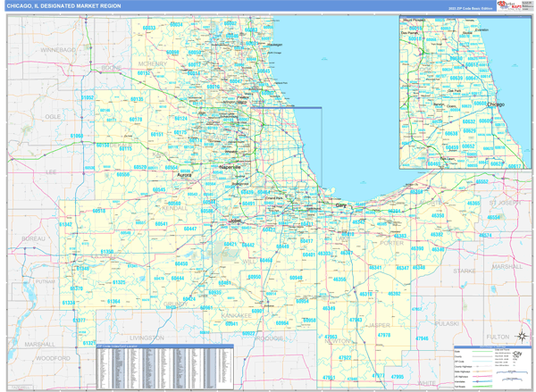The width and height of the screenshot is (536, 392).
Task: Click the Market Maps logo at top right
Action: 508,5
